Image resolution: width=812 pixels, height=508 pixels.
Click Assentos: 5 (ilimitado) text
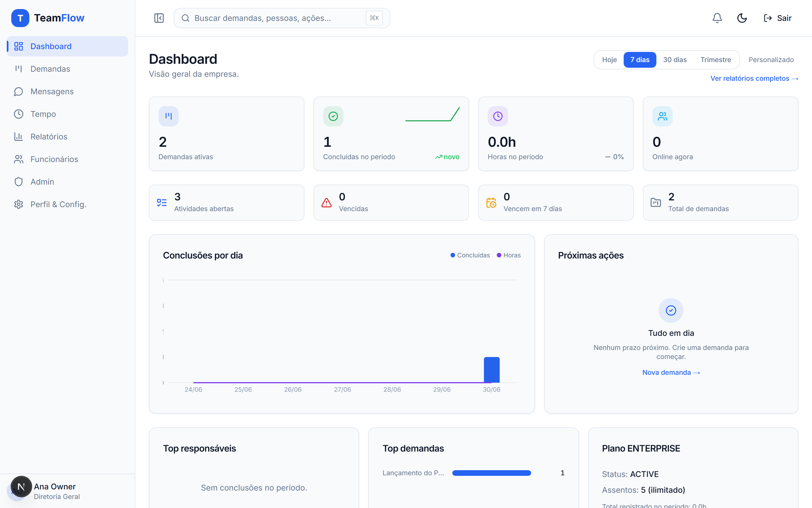[x=643, y=490]
